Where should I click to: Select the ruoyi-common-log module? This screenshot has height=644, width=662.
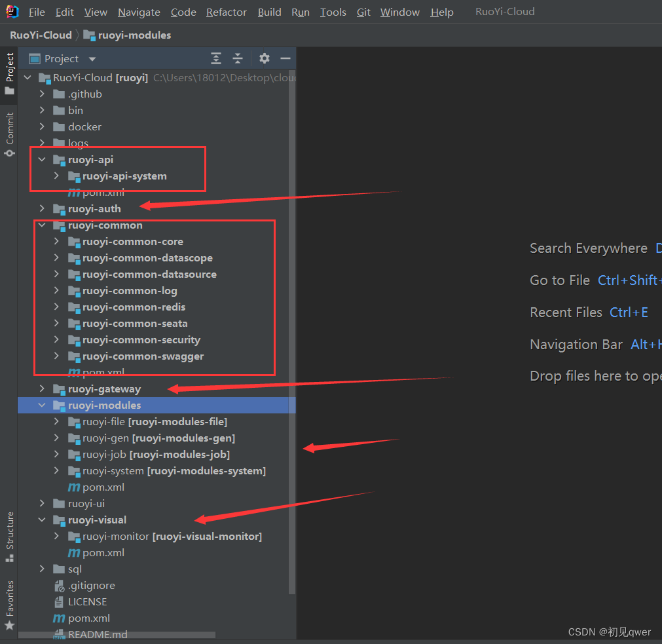(130, 291)
